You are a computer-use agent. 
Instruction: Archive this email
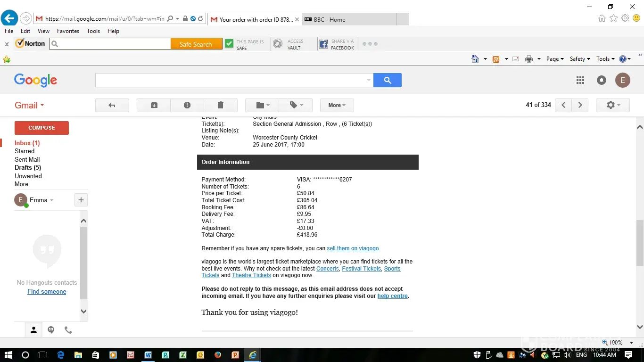point(154,105)
